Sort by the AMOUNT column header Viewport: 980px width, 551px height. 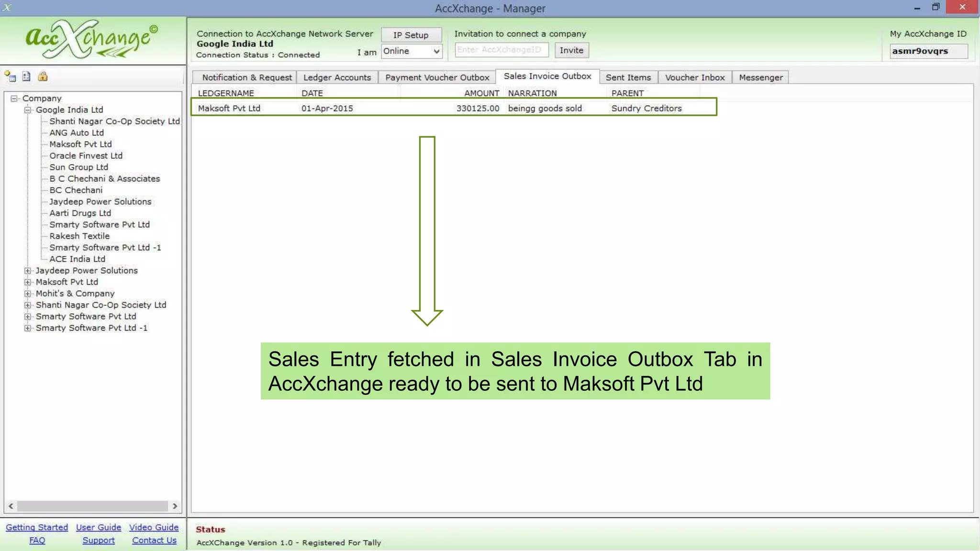tap(481, 93)
